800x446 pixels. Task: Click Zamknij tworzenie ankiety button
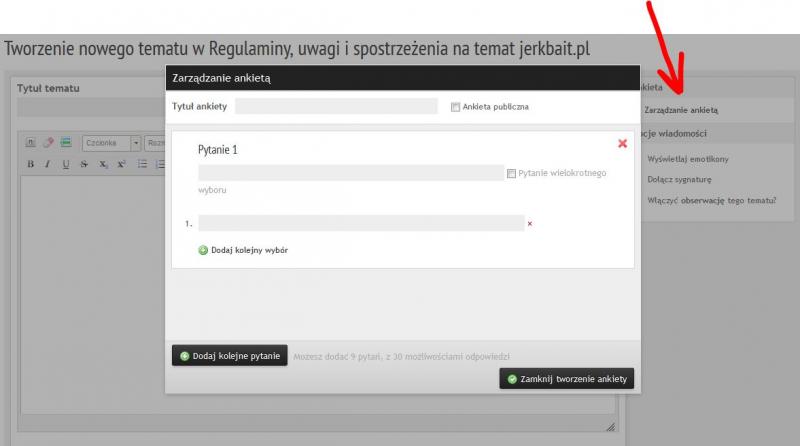coord(566,379)
